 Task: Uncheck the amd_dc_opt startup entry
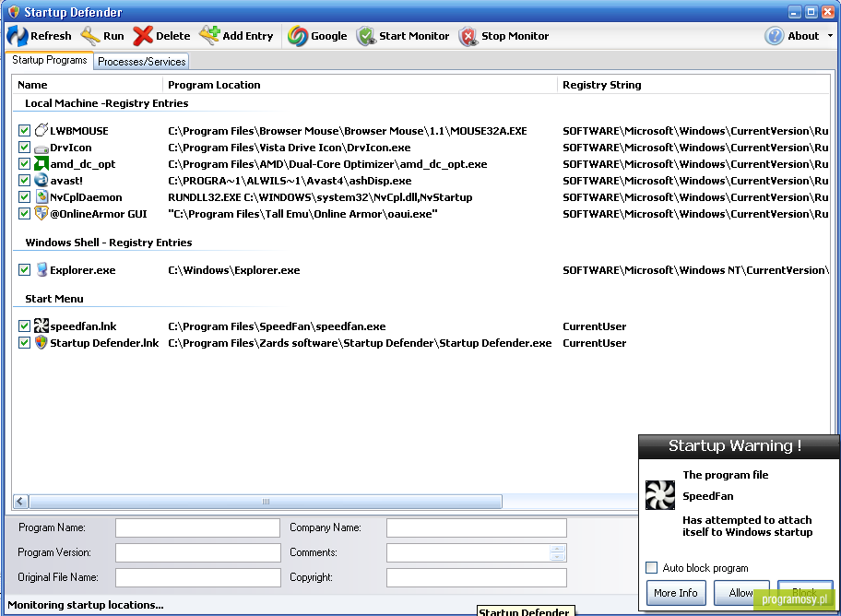tap(24, 163)
